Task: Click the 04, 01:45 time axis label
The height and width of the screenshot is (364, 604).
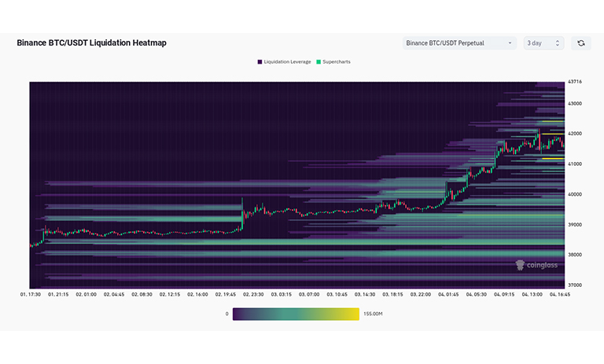Action: [x=448, y=294]
